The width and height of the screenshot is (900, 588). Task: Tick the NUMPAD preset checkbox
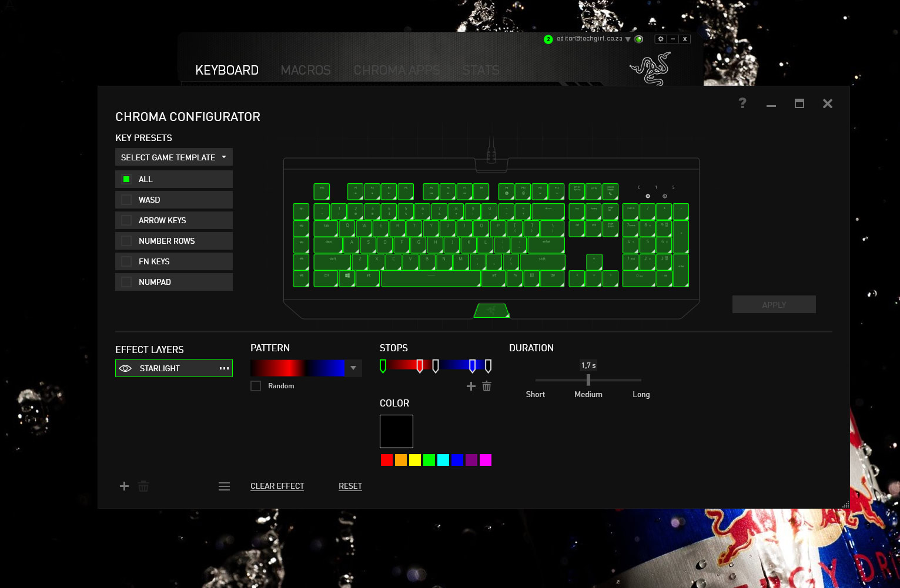[x=126, y=282]
